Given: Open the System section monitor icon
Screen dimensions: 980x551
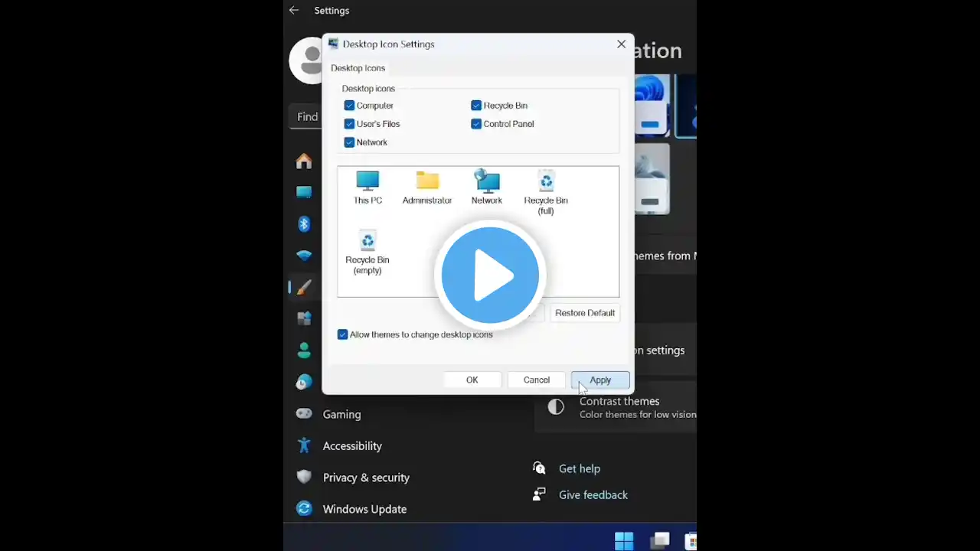Looking at the screenshot, I should pos(304,192).
